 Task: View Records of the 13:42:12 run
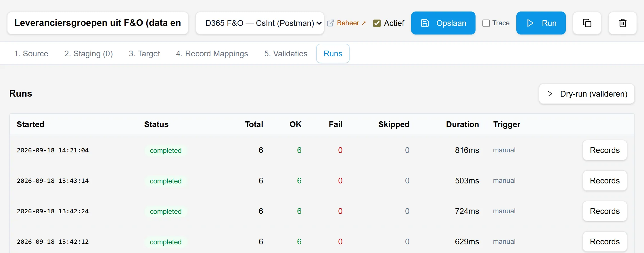[x=605, y=241]
